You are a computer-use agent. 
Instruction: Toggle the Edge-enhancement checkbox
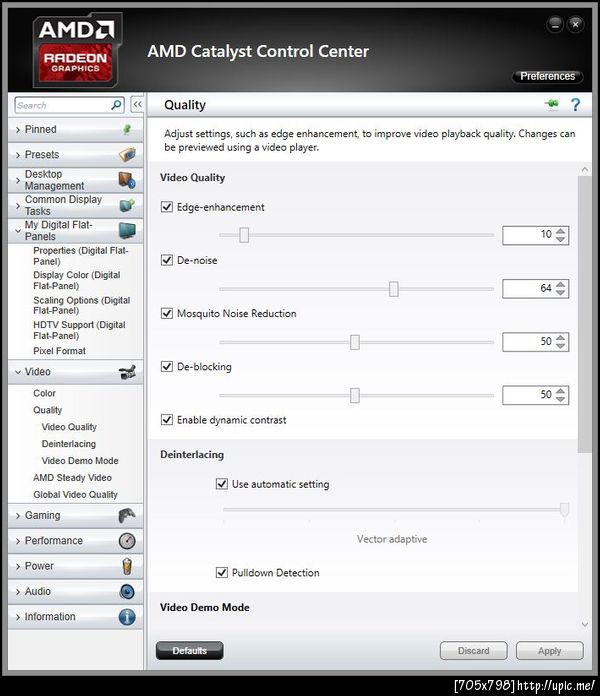pyautogui.click(x=167, y=207)
